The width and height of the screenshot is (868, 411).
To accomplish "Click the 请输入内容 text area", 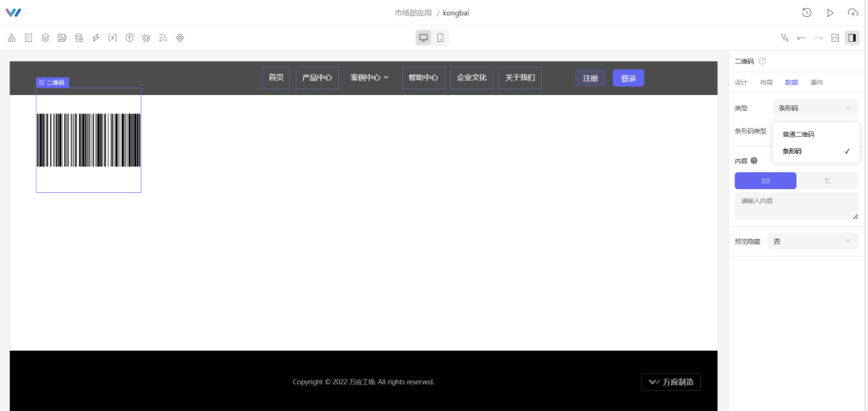I will click(x=796, y=206).
